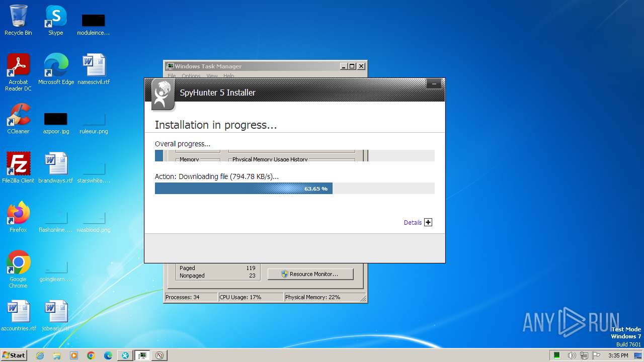Viewport: 644px width, 362px height.
Task: Select azpoor.jpg image file
Action: point(56,123)
